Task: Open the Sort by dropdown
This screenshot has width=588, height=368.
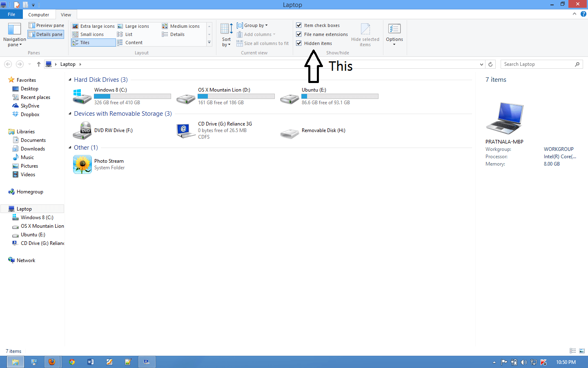Action: (226, 35)
